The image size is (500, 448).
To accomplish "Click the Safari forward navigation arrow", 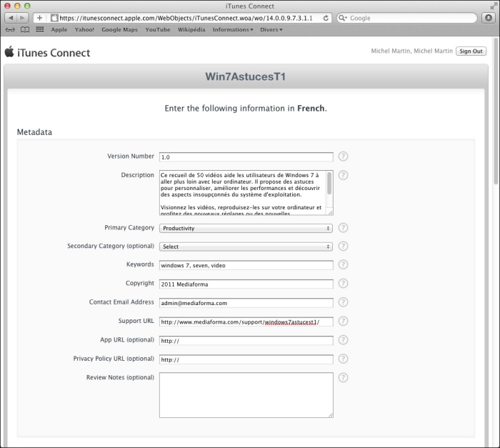I will [23, 18].
